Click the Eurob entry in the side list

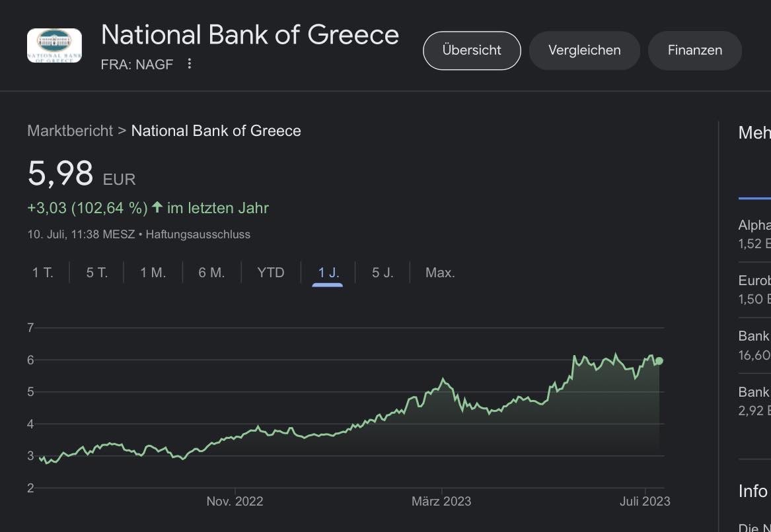click(x=754, y=289)
